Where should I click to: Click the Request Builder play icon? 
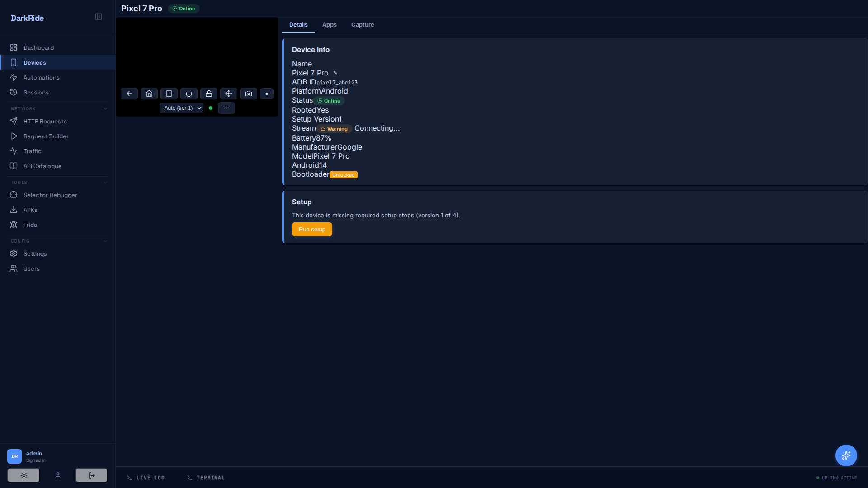pyautogui.click(x=14, y=136)
